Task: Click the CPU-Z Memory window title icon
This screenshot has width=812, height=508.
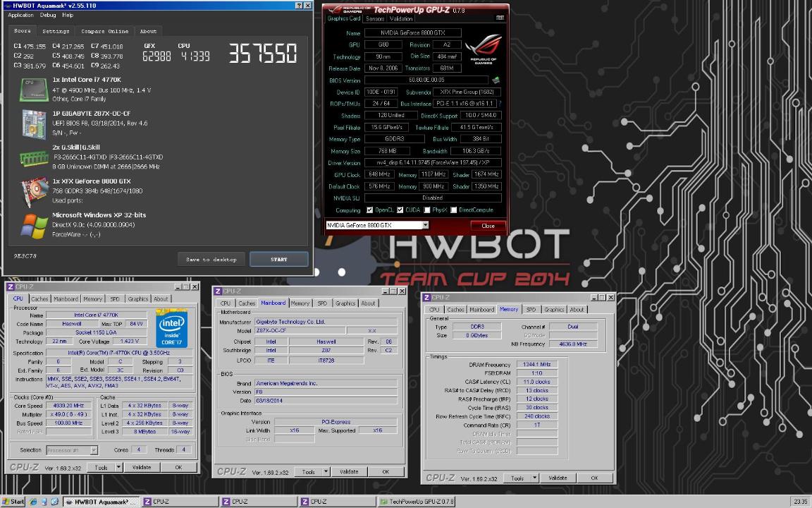Action: (426, 297)
